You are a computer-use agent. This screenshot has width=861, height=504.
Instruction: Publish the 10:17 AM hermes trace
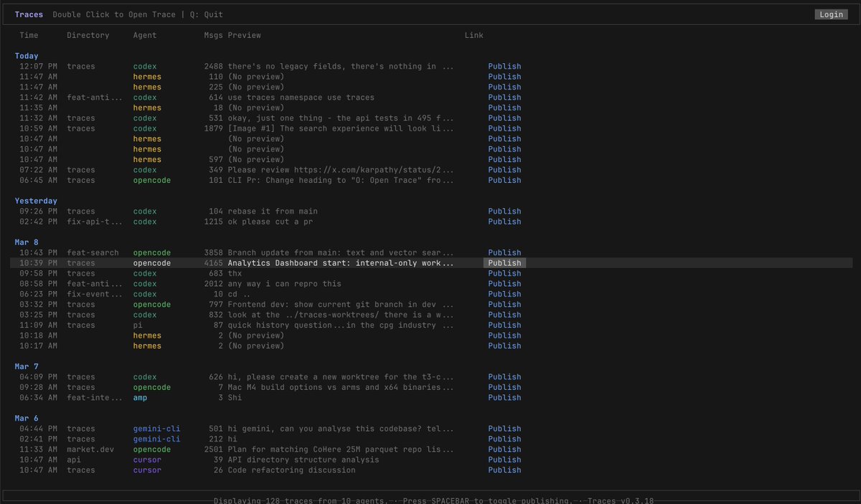click(x=504, y=346)
